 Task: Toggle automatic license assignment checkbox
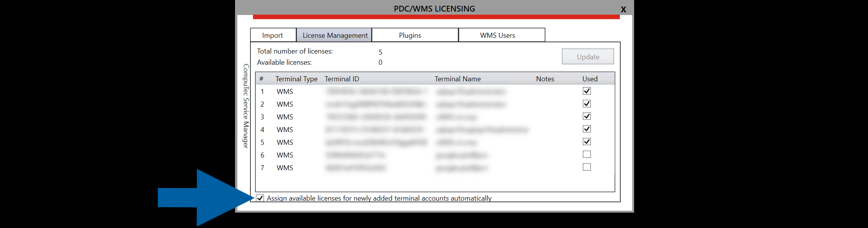click(260, 198)
